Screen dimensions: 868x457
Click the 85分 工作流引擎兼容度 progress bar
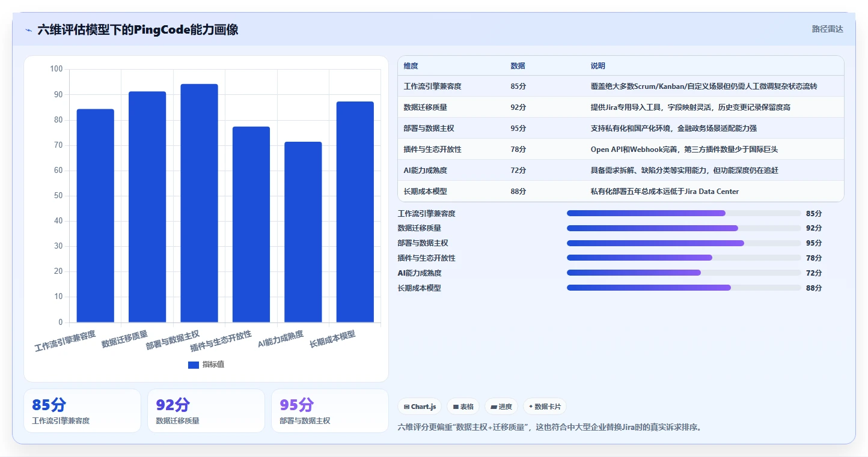point(684,213)
